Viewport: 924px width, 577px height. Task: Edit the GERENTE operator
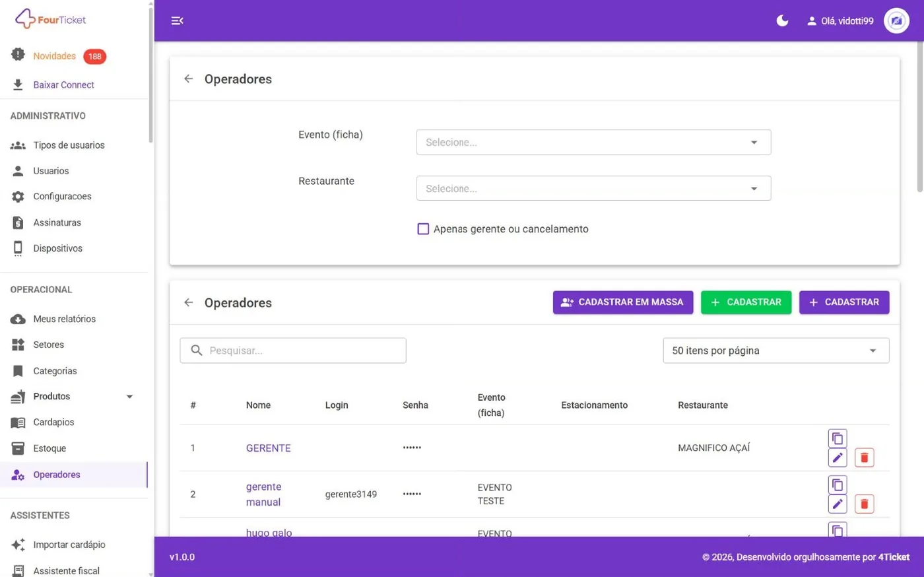[837, 458]
